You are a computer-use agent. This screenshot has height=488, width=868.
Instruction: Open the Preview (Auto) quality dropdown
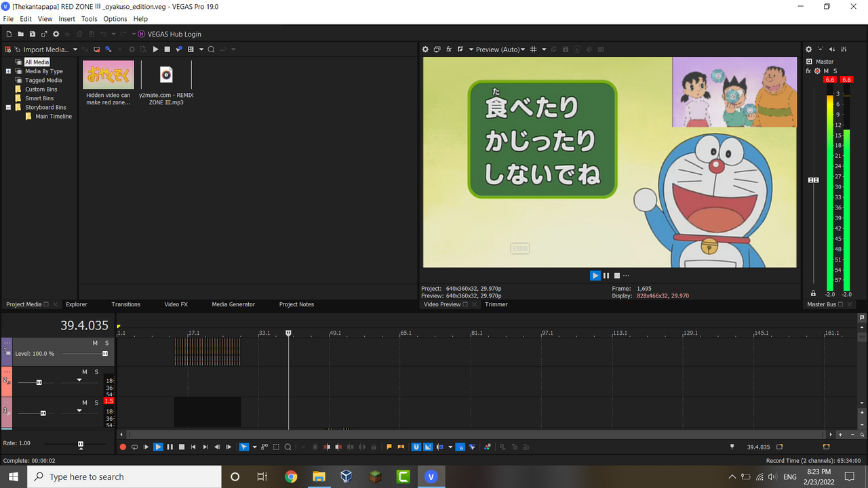tap(500, 49)
